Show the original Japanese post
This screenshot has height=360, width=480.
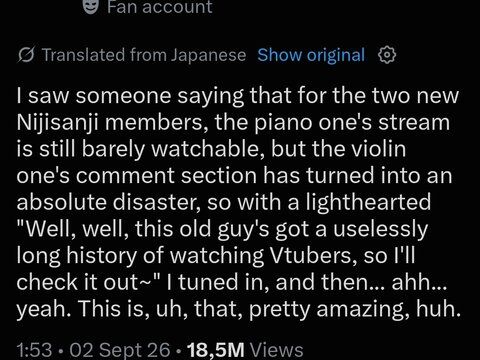click(x=311, y=55)
